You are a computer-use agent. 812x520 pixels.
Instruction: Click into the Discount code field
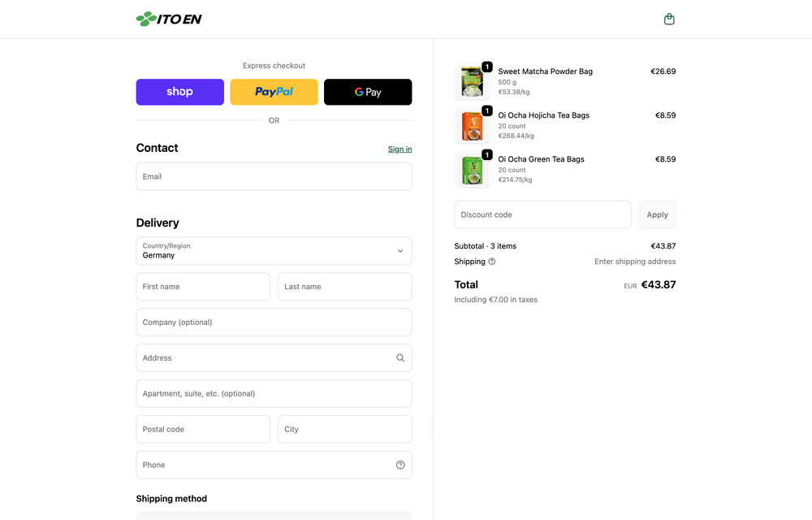[x=542, y=214]
